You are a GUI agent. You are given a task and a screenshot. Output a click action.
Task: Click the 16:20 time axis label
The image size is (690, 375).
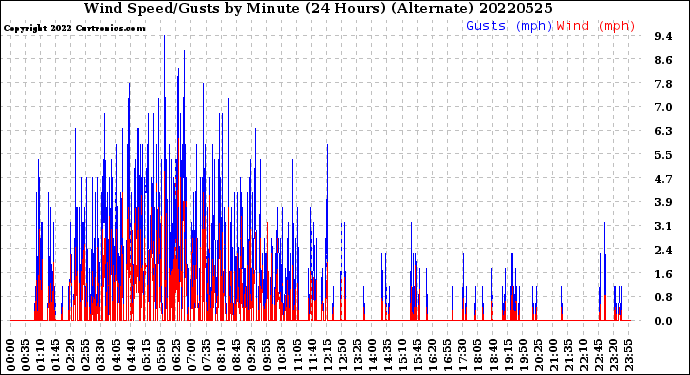click(x=432, y=355)
